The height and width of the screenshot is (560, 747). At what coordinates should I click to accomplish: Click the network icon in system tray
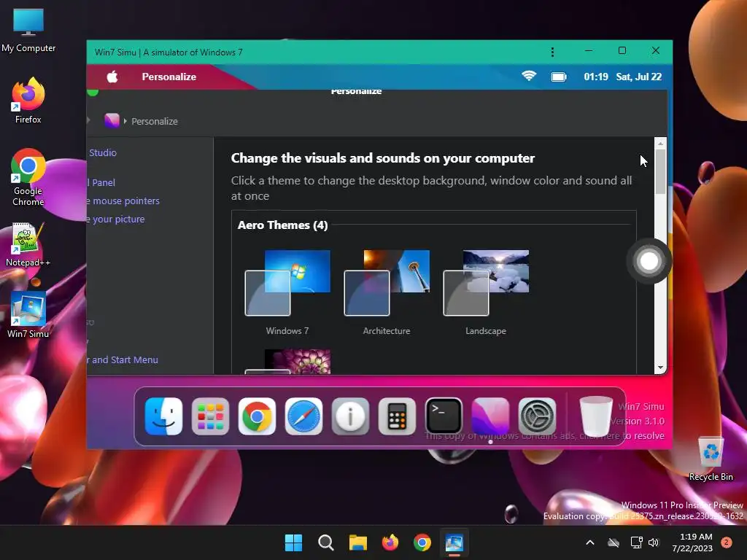[636, 542]
